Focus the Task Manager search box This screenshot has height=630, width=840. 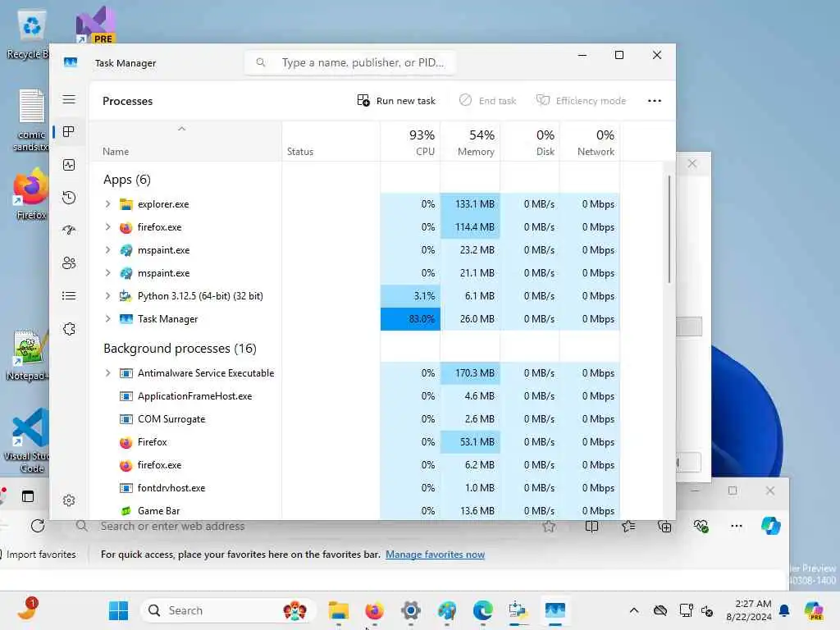click(x=349, y=62)
